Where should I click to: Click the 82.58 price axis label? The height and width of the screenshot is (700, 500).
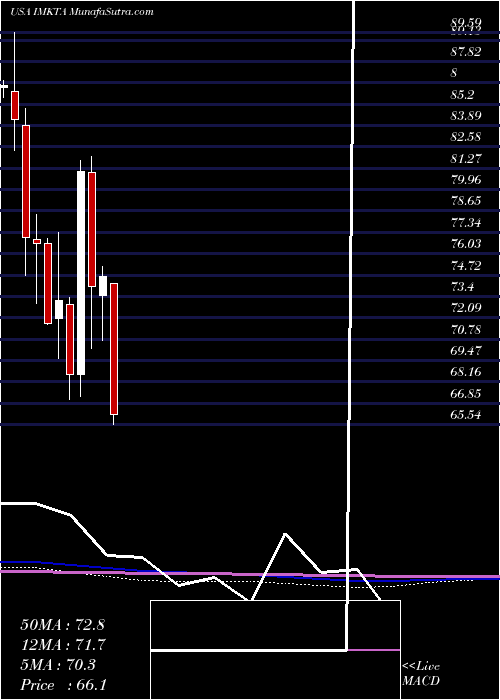pyautogui.click(x=466, y=137)
